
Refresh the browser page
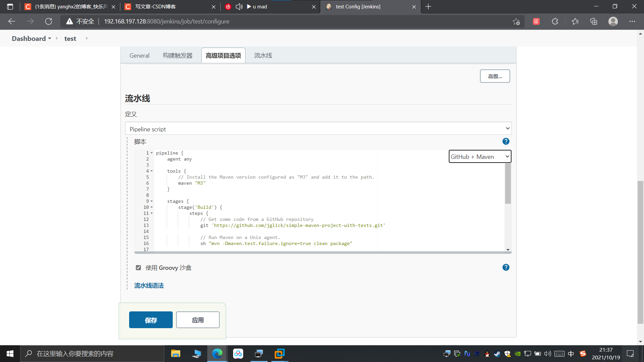[x=49, y=21]
